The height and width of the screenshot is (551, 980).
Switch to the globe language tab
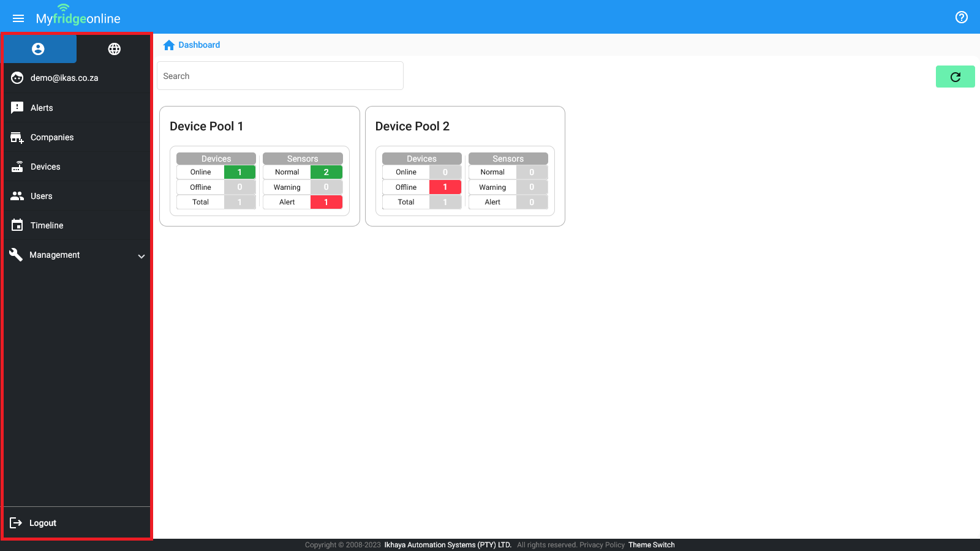point(115,49)
